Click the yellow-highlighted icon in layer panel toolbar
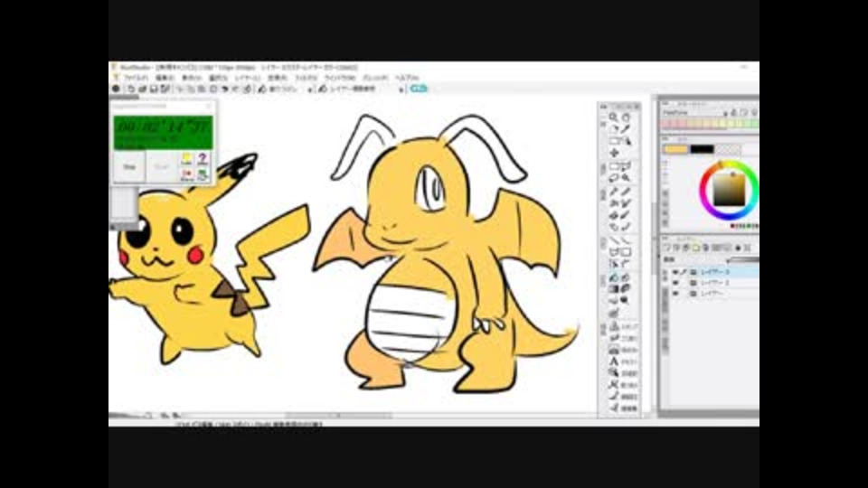The image size is (868, 488). [696, 248]
